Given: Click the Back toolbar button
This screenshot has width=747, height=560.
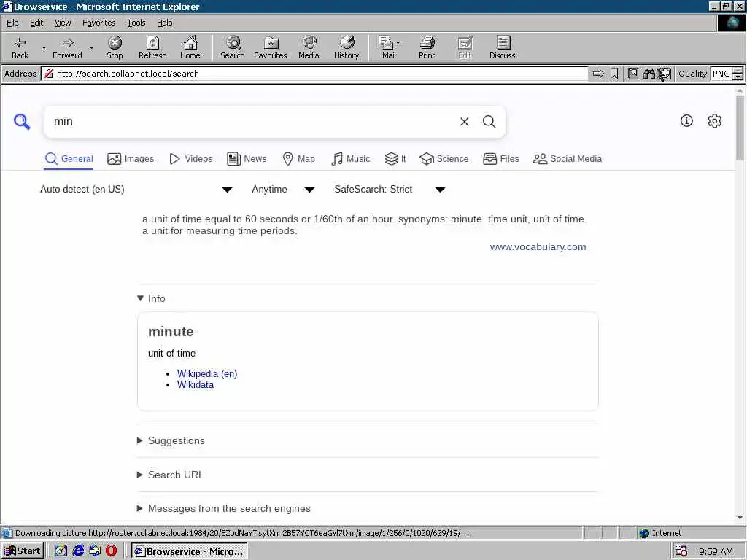Looking at the screenshot, I should [x=20, y=47].
